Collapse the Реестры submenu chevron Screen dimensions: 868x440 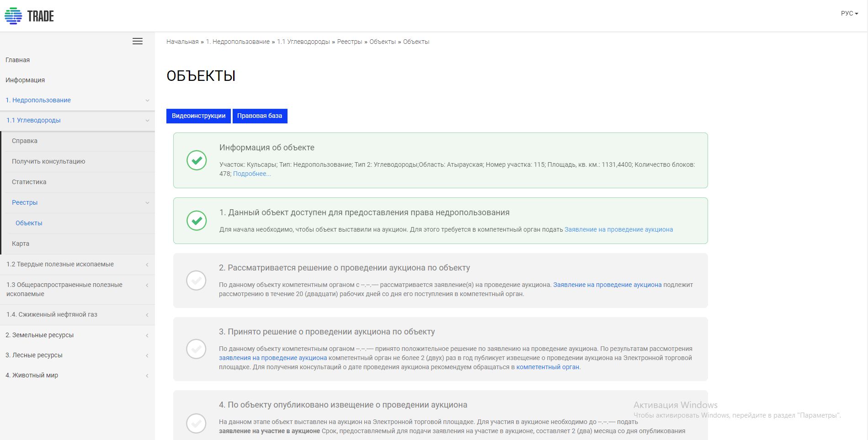(147, 203)
